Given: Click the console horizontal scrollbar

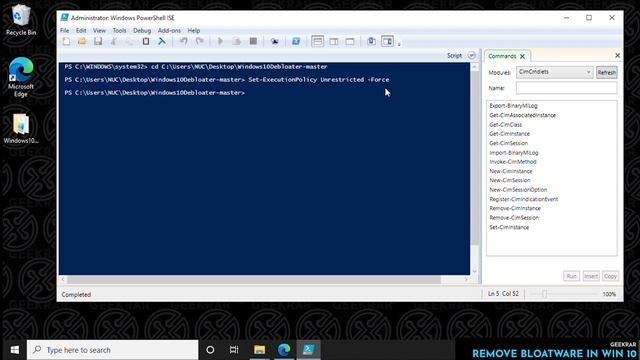Looking at the screenshot, I should [254, 280].
